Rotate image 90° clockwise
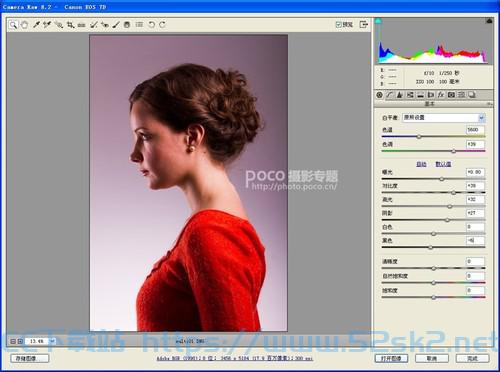500x372 pixels. (163, 25)
